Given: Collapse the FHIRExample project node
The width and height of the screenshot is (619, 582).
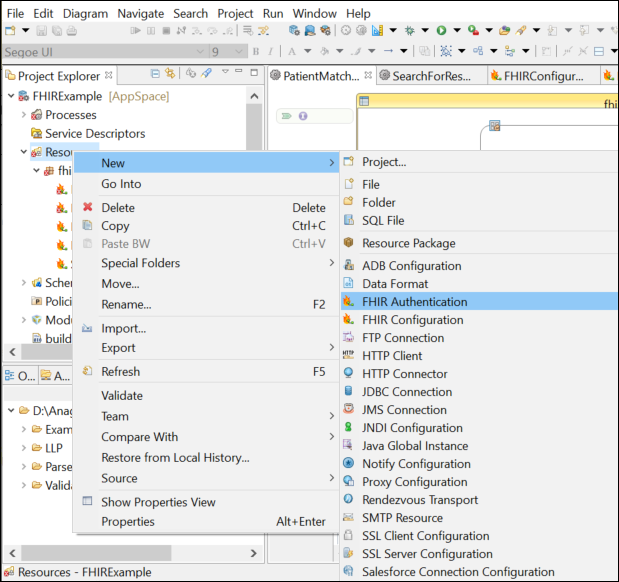Looking at the screenshot, I should (11, 96).
